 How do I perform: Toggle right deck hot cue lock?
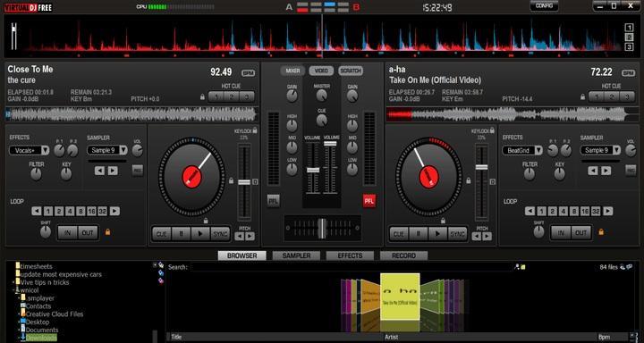pos(583,97)
